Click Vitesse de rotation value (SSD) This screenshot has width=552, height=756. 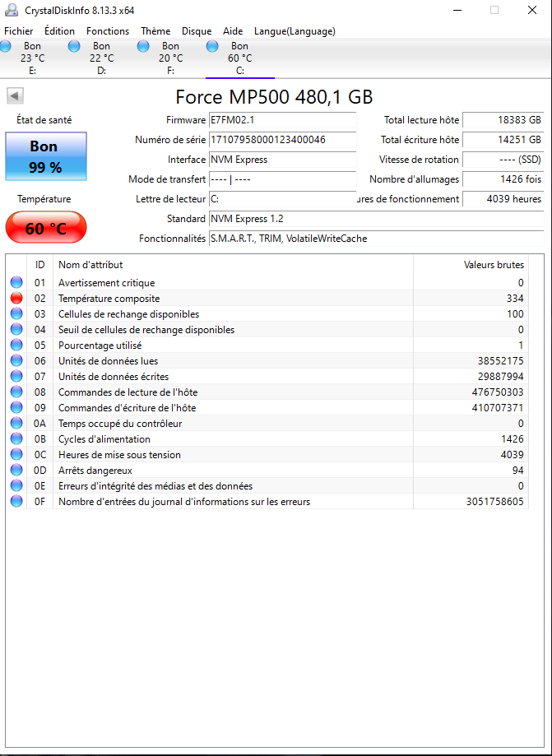click(503, 160)
